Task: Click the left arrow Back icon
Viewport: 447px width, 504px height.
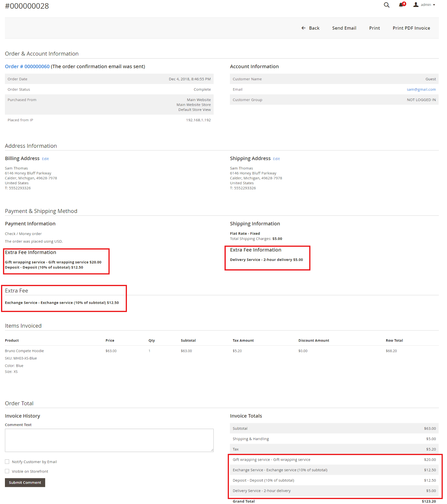Action: pyautogui.click(x=303, y=28)
